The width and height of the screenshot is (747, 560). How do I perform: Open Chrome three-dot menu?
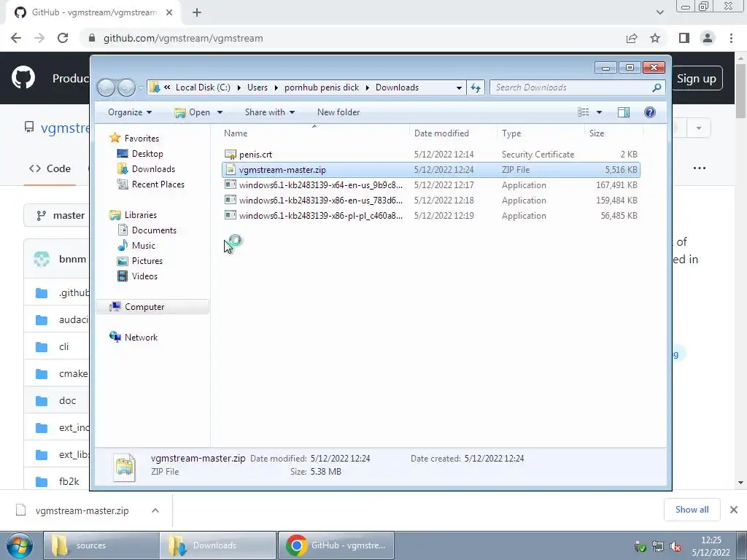click(731, 38)
